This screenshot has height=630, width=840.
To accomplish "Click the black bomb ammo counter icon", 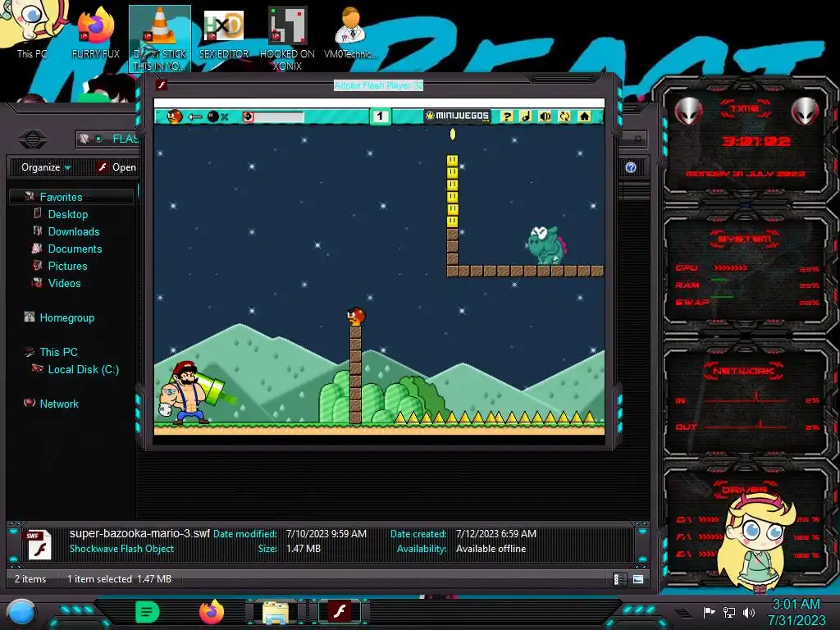I will tap(213, 116).
